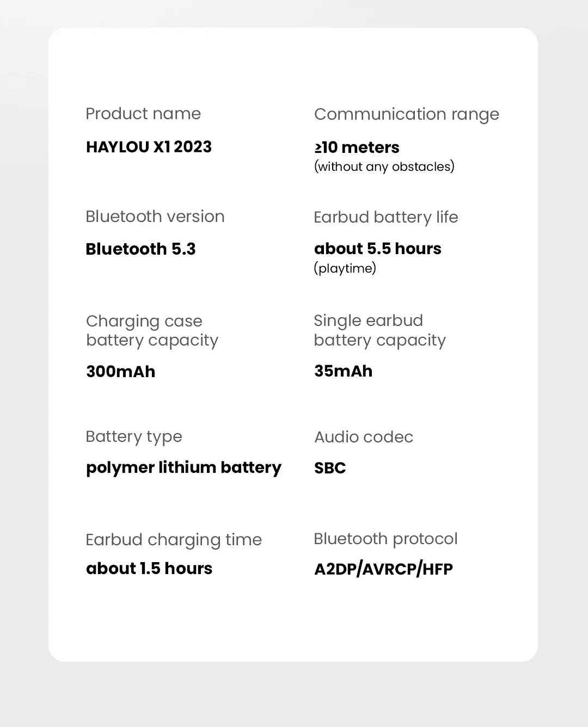Click the "Audio codec" label
The height and width of the screenshot is (727, 588).
pyautogui.click(x=363, y=437)
